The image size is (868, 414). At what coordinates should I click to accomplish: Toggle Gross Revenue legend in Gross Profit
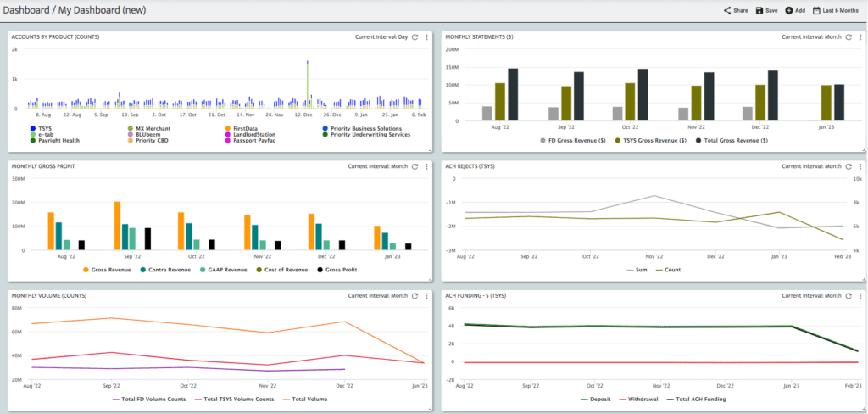(107, 270)
